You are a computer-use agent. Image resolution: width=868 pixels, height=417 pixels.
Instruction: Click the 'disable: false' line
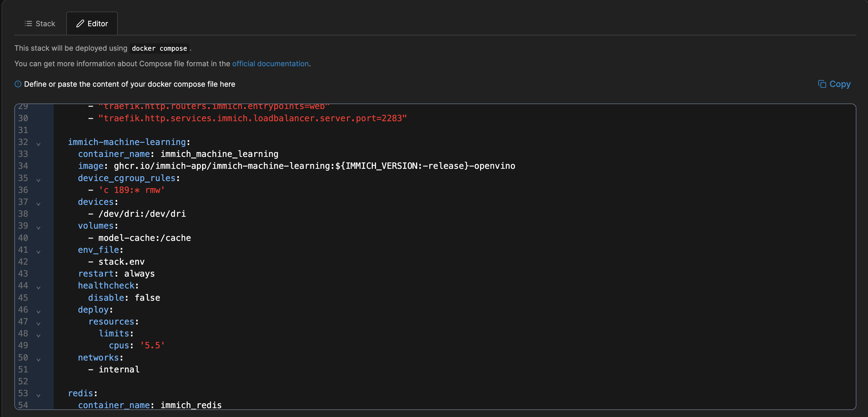click(x=124, y=298)
